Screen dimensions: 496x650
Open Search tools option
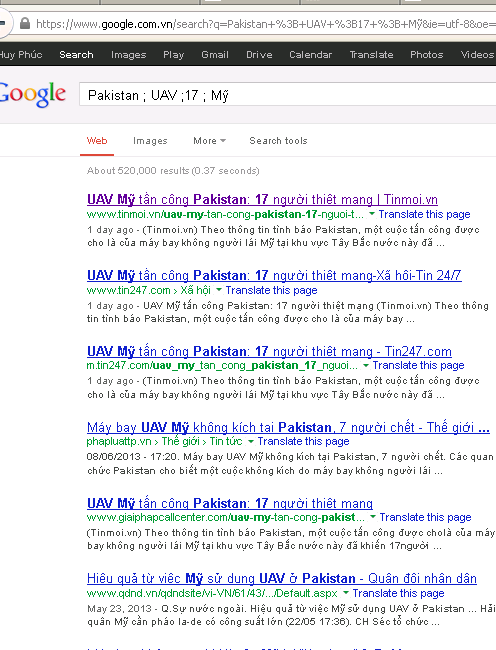pos(278,141)
